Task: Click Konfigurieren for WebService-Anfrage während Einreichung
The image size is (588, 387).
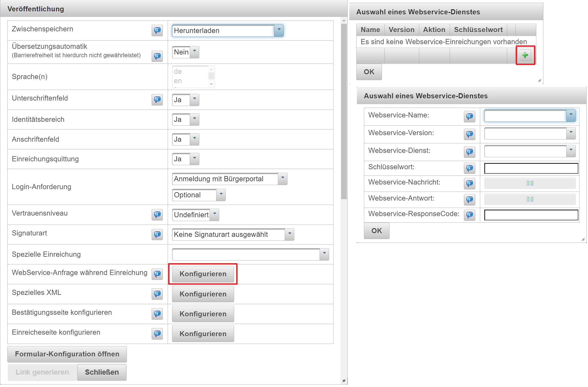Action: (203, 274)
